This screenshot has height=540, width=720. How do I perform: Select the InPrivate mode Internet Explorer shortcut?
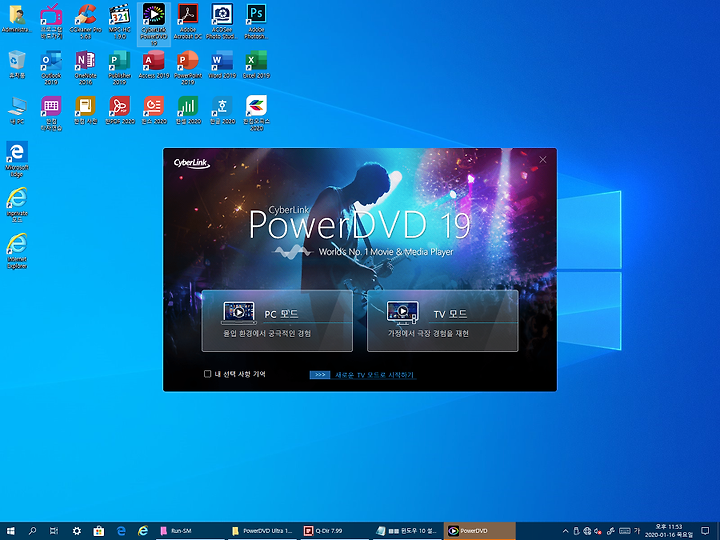(x=17, y=205)
